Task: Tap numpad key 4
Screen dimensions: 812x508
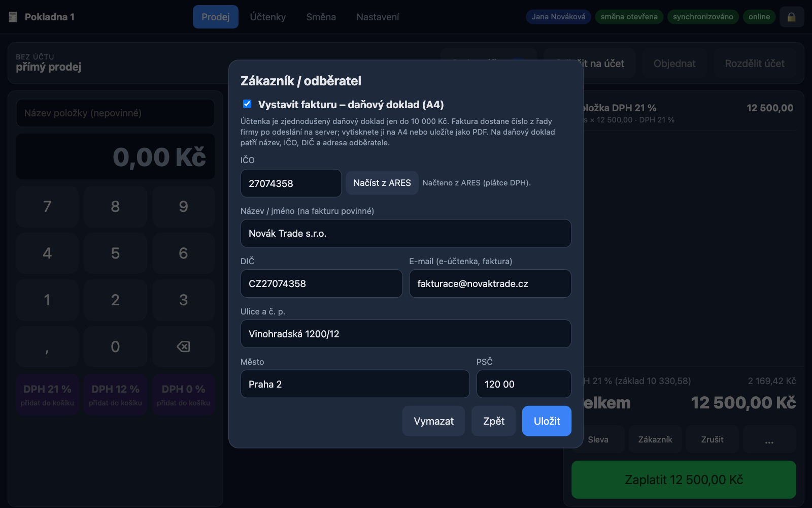Action: pos(47,253)
